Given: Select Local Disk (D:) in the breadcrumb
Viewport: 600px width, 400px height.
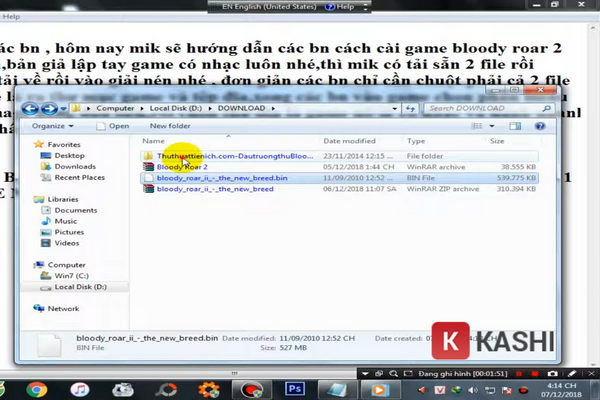Looking at the screenshot, I should [176, 108].
